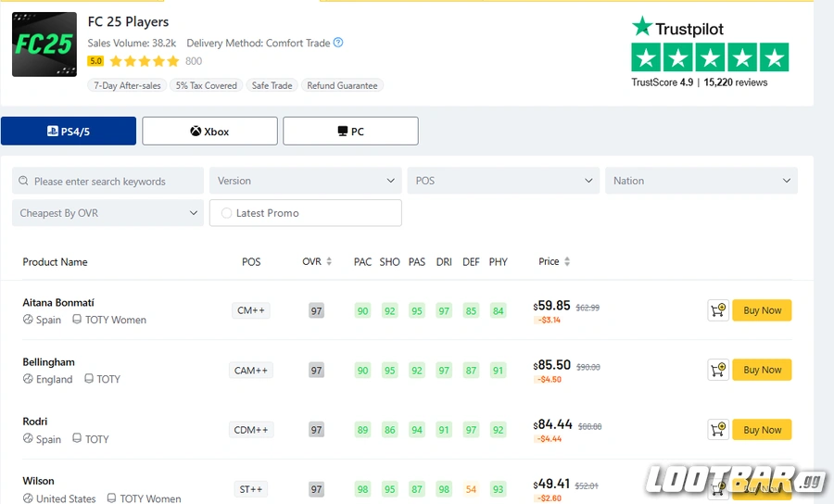Click the Product Name column header
Image resolution: width=834 pixels, height=504 pixels.
coord(55,261)
